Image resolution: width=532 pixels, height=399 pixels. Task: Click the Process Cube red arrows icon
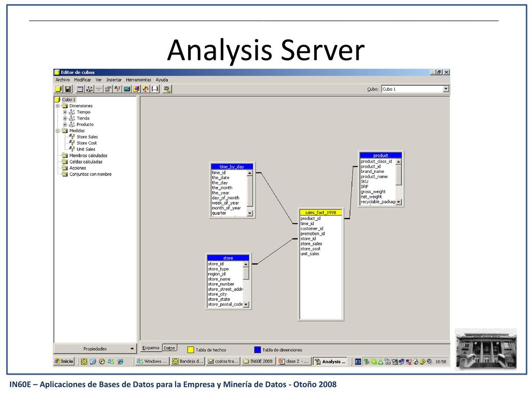(145, 89)
